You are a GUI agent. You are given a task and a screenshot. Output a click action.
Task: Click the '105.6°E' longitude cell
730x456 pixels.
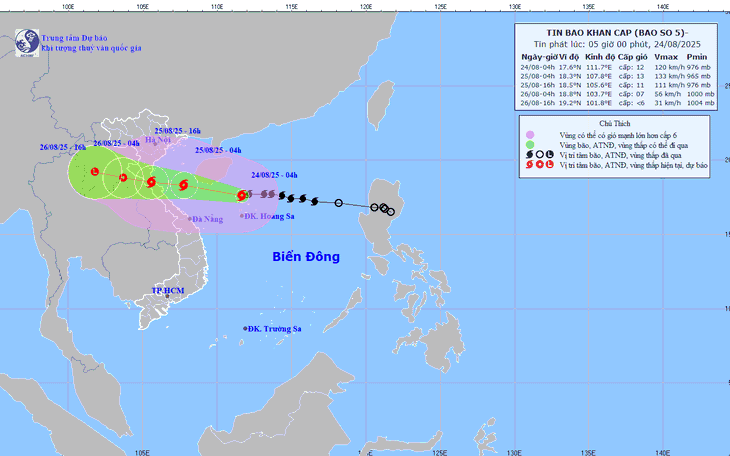coord(599,85)
